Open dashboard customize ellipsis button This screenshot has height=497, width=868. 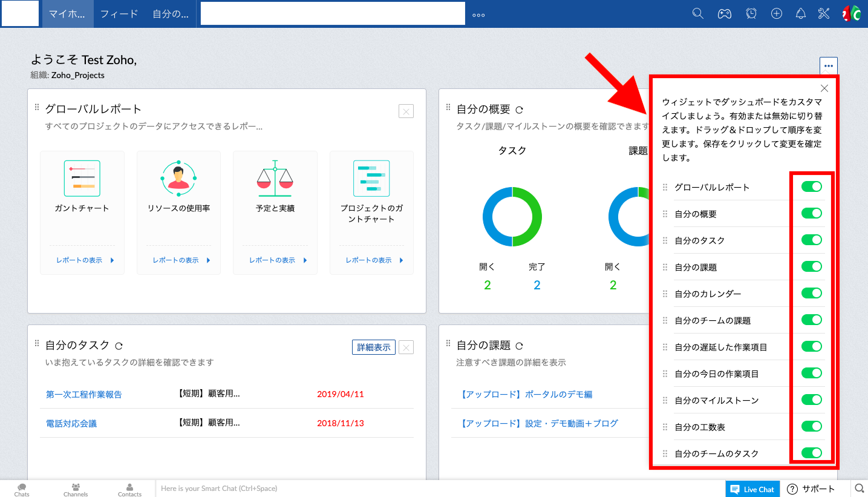[829, 66]
